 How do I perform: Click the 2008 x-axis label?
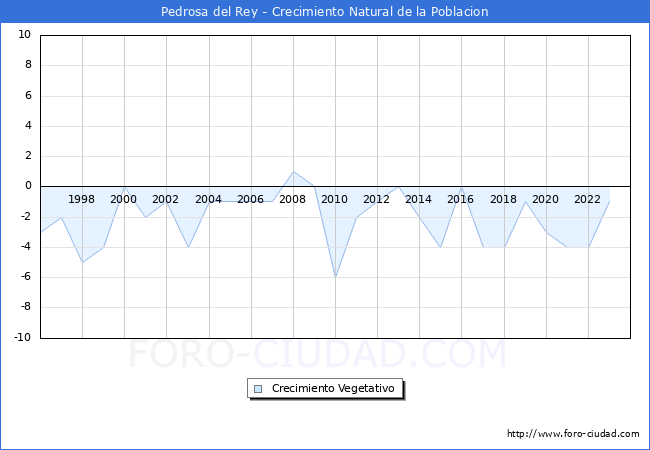pos(292,199)
